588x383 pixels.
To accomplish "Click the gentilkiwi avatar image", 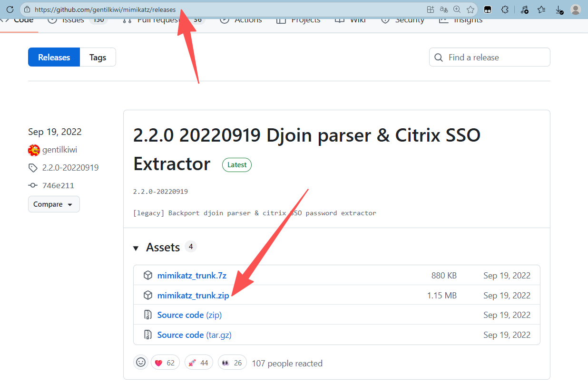I will (34, 150).
